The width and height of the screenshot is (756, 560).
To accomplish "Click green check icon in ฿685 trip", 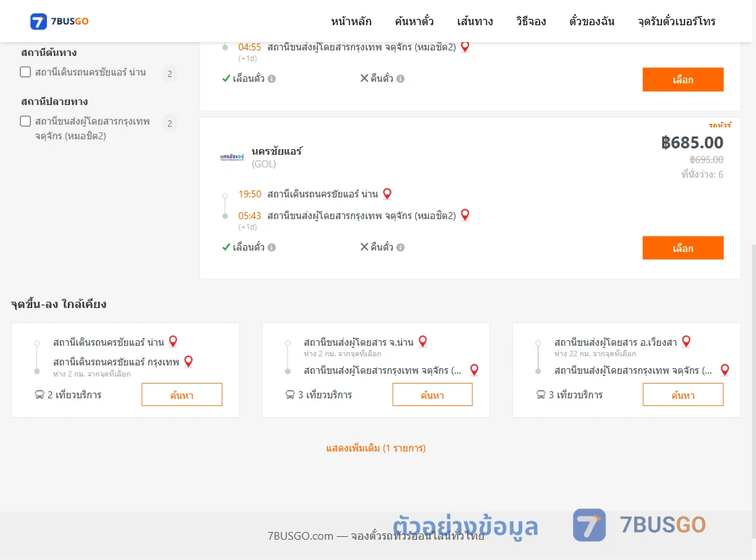I will click(x=225, y=247).
